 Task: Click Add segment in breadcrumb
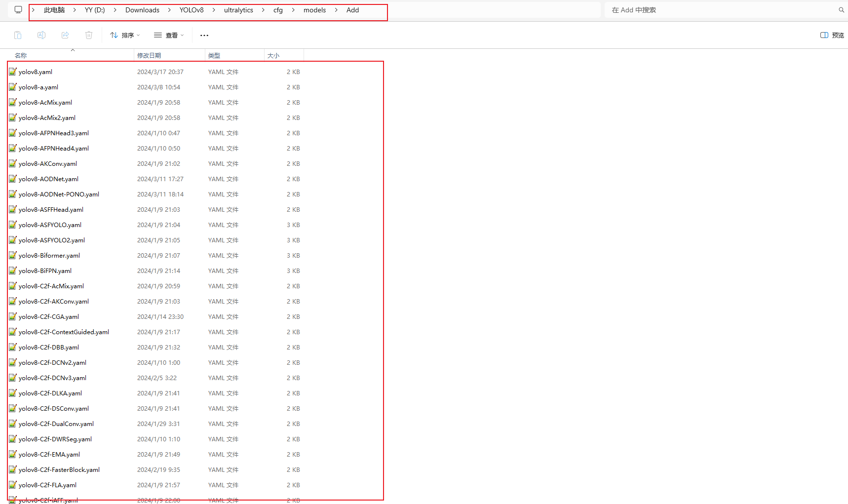coord(352,10)
